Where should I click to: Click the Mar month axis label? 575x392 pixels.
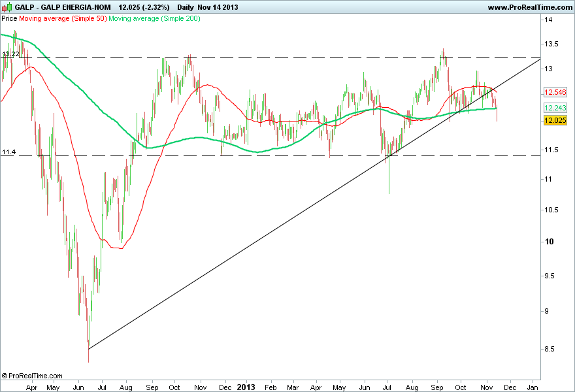(293, 387)
